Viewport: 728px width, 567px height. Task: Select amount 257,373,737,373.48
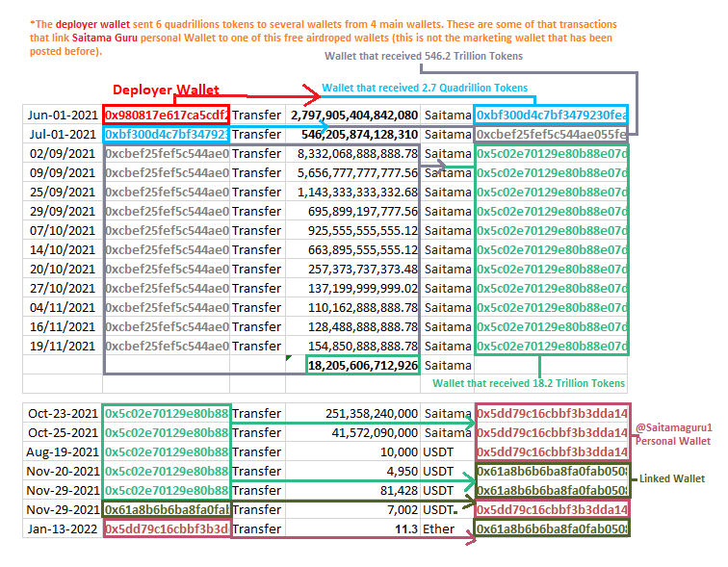[x=353, y=270]
